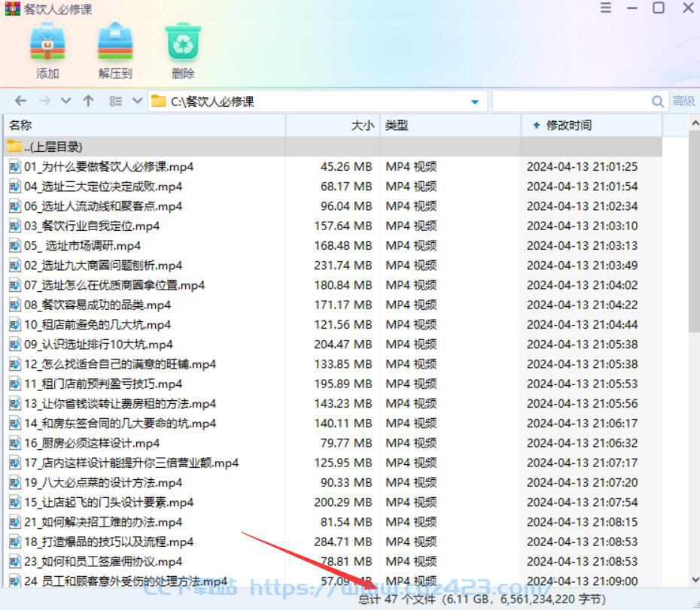The height and width of the screenshot is (610, 700).
Task: Select file 01_为什么要做餐饮人必修课.mp4
Action: pos(333,167)
